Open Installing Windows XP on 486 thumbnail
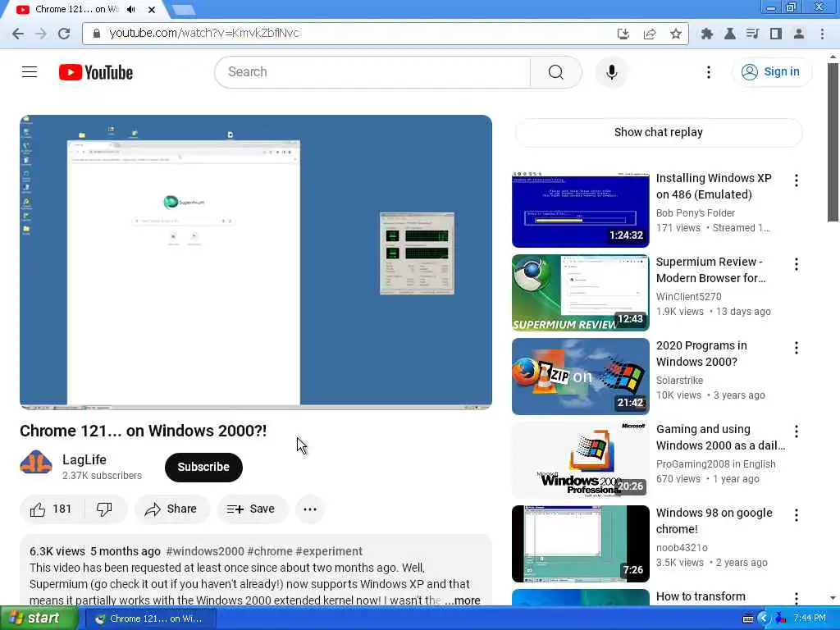 pos(580,209)
